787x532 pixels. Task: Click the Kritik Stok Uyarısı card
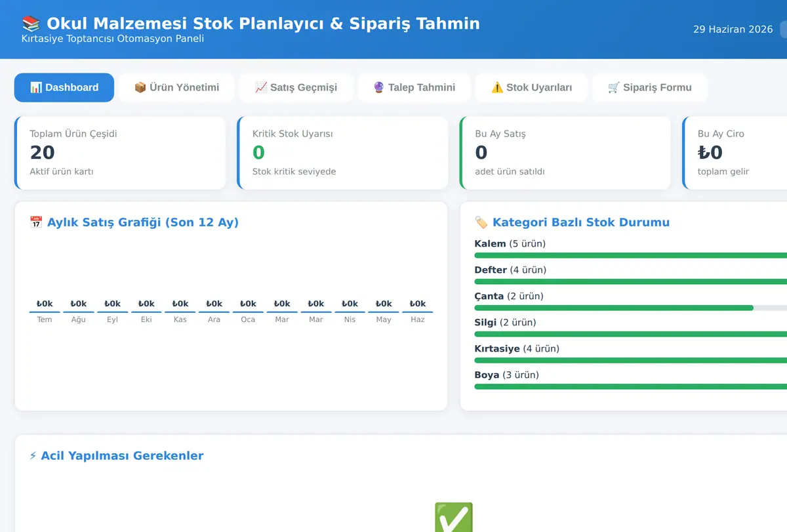(x=342, y=153)
